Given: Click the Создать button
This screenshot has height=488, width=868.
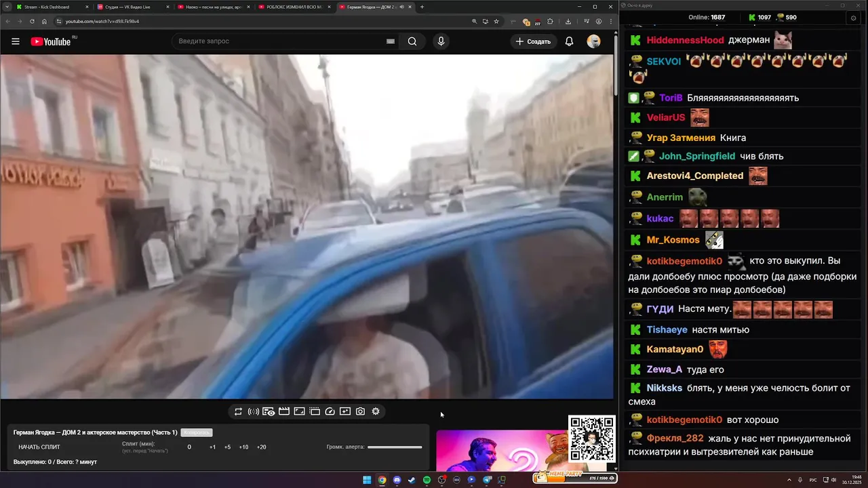Looking at the screenshot, I should click(533, 41).
